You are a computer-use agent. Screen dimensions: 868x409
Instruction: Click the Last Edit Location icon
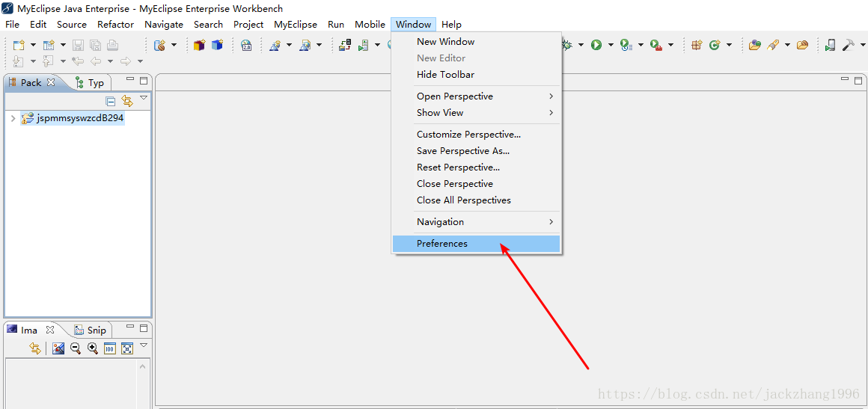click(x=78, y=61)
